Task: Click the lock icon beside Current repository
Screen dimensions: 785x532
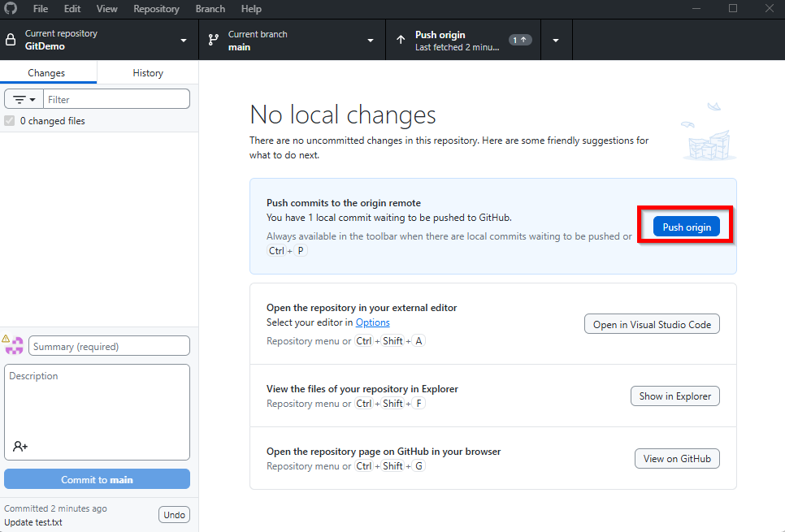Action: point(11,40)
